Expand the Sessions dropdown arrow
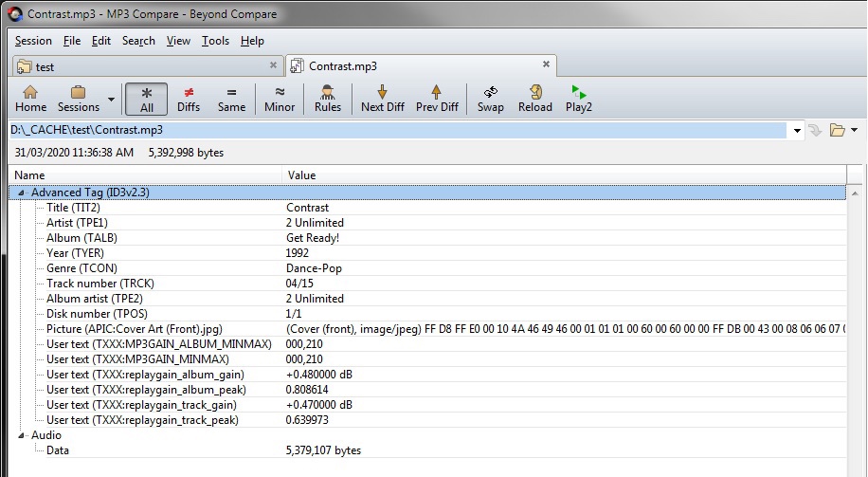This screenshot has width=868, height=477. (x=111, y=100)
